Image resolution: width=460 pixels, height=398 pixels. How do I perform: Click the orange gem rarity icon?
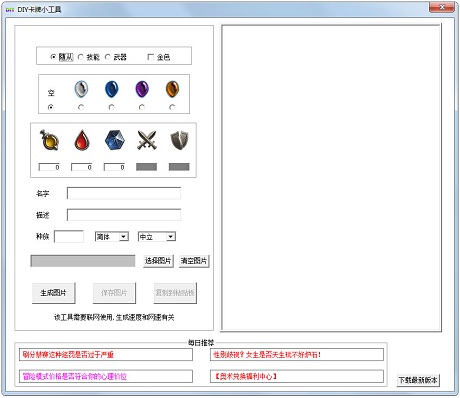[172, 89]
